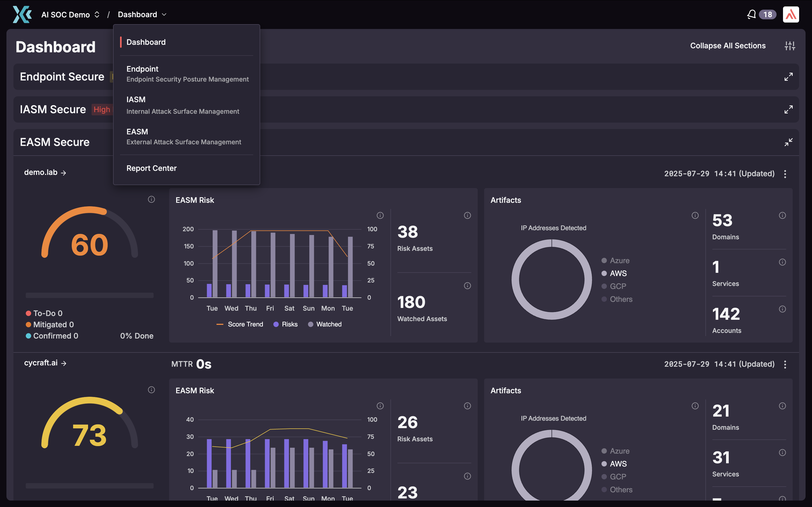Open the AI SOC Demo project dropdown
Viewport: 812px width, 507px height.
[97, 14]
